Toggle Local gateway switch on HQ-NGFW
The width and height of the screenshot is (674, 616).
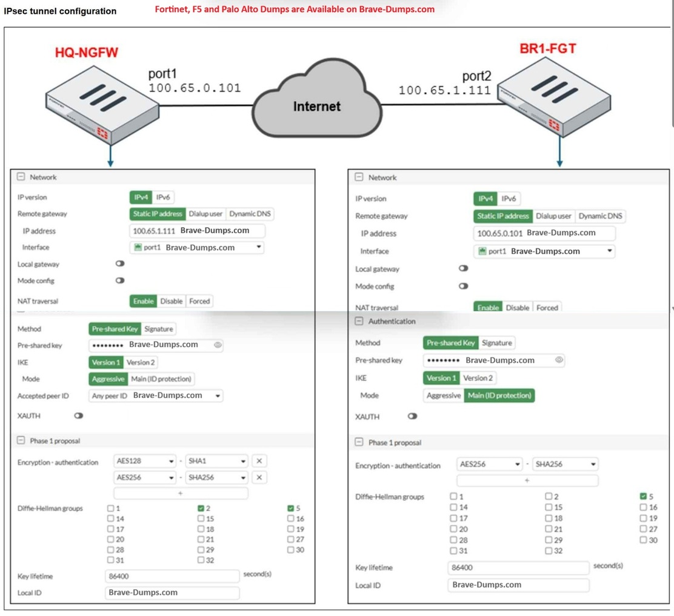120,264
